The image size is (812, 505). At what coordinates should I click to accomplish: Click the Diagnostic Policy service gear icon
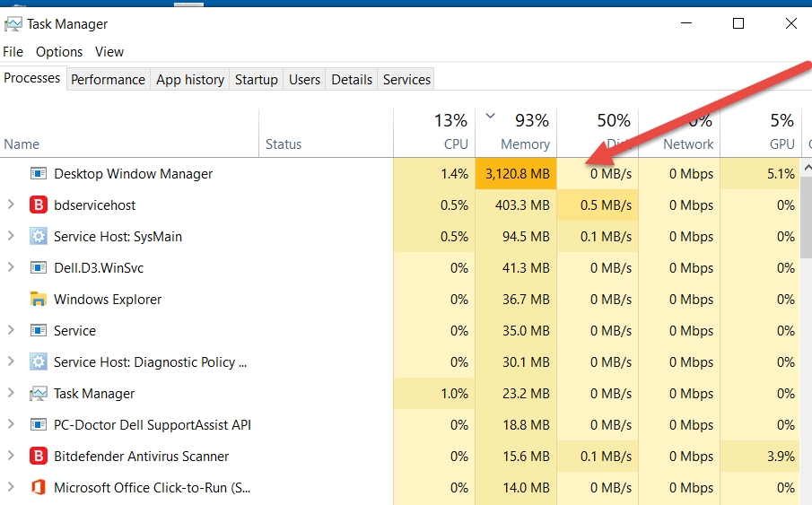click(x=39, y=361)
